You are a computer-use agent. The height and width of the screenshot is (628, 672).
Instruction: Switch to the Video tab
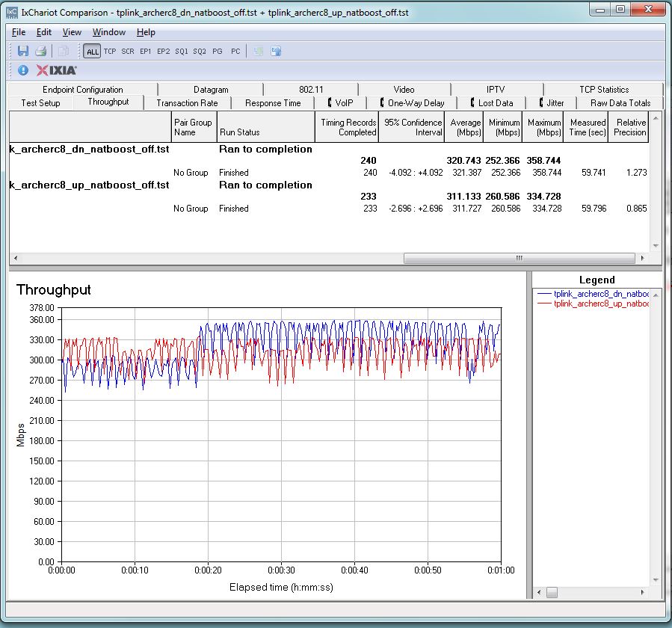point(404,90)
